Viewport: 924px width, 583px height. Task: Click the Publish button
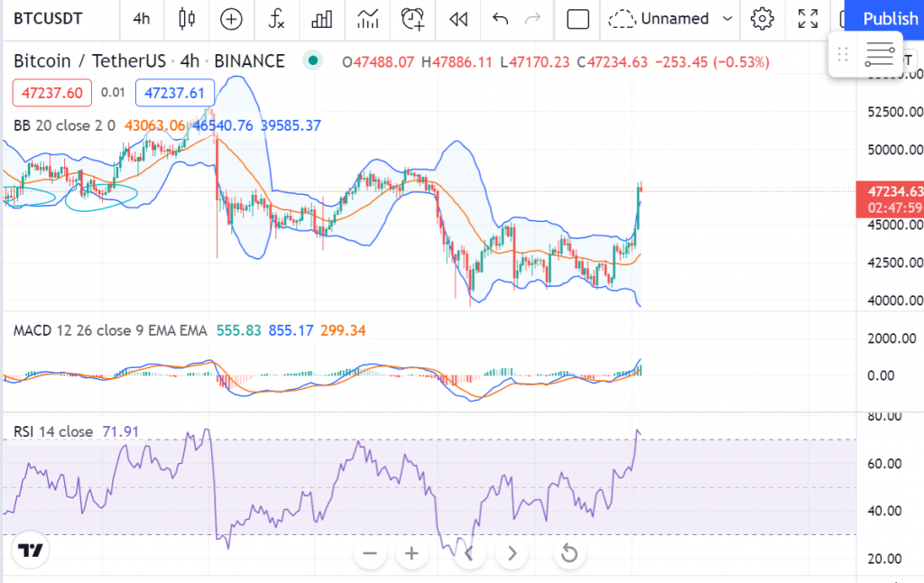pyautogui.click(x=889, y=18)
